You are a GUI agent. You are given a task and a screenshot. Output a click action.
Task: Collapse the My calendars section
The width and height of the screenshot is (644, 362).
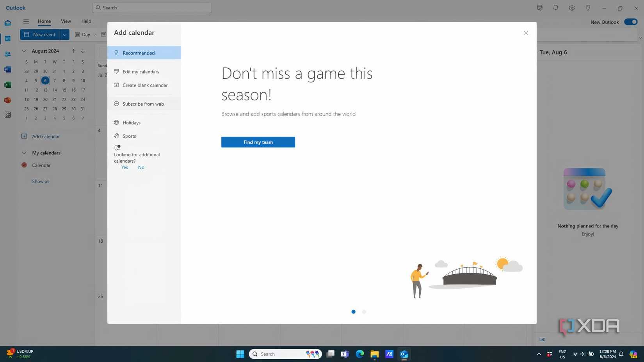pyautogui.click(x=24, y=153)
